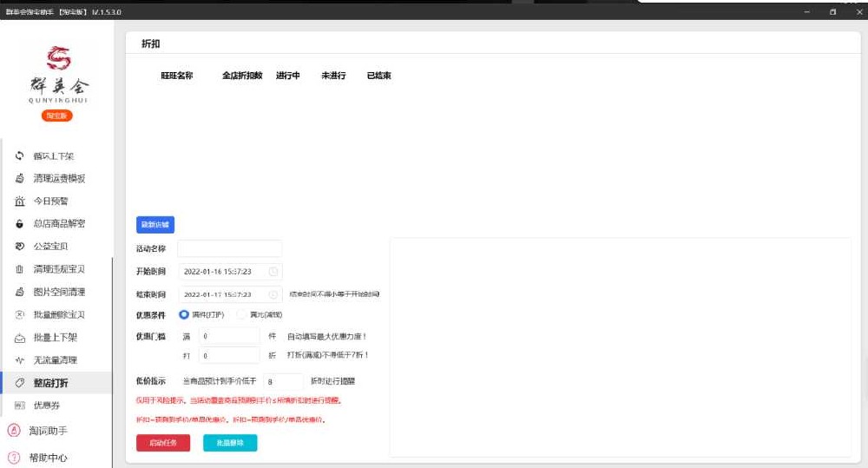Viewport: 868px width, 468px height.
Task: Open the 优惠券 coupon icon
Action: (x=20, y=405)
